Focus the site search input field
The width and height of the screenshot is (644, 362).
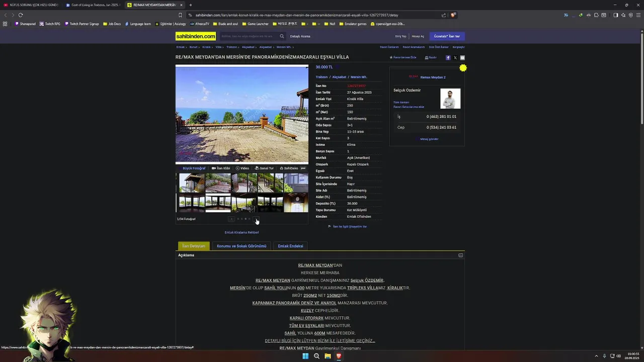tap(248, 36)
